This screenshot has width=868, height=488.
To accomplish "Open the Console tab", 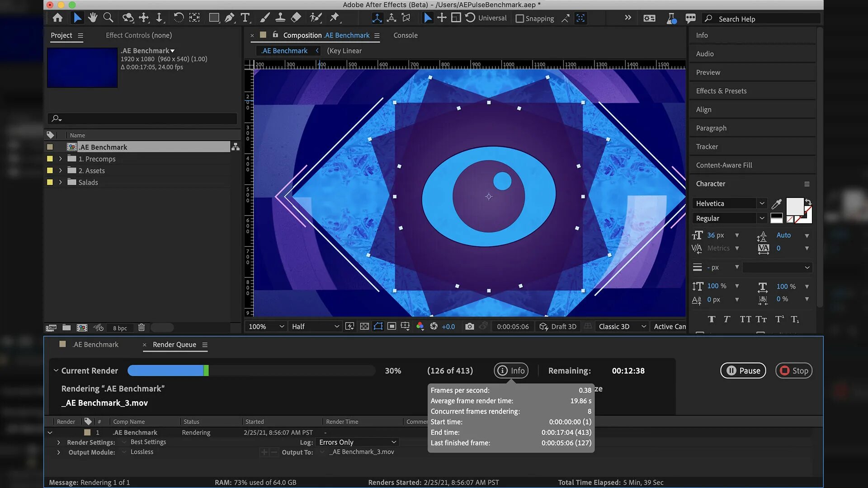I will pyautogui.click(x=405, y=35).
